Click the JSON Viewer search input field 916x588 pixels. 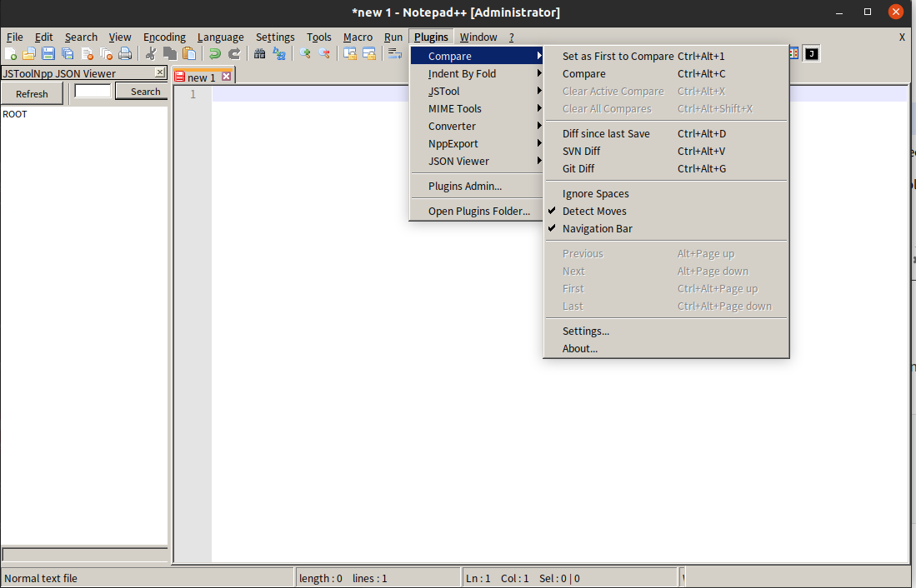pos(93,91)
